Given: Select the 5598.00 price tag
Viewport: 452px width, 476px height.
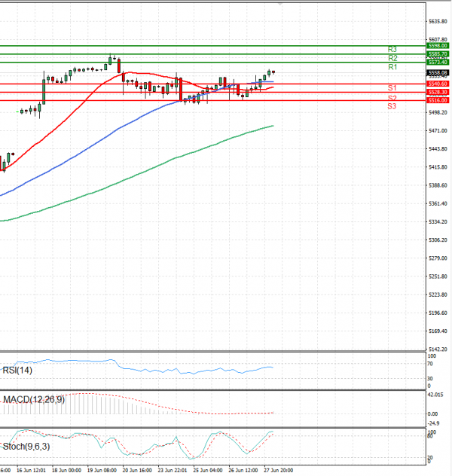Looking at the screenshot, I should pos(438,45).
